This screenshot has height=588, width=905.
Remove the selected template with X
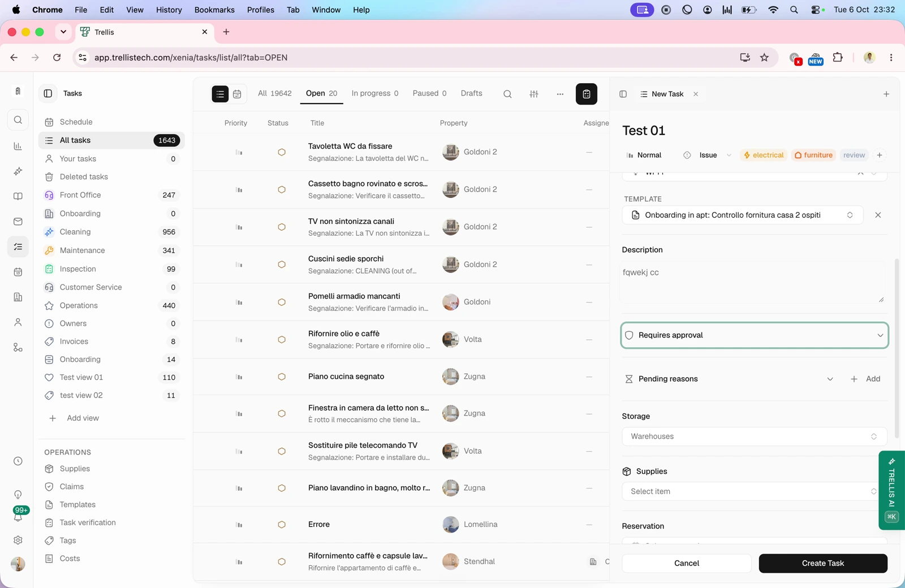878,215
